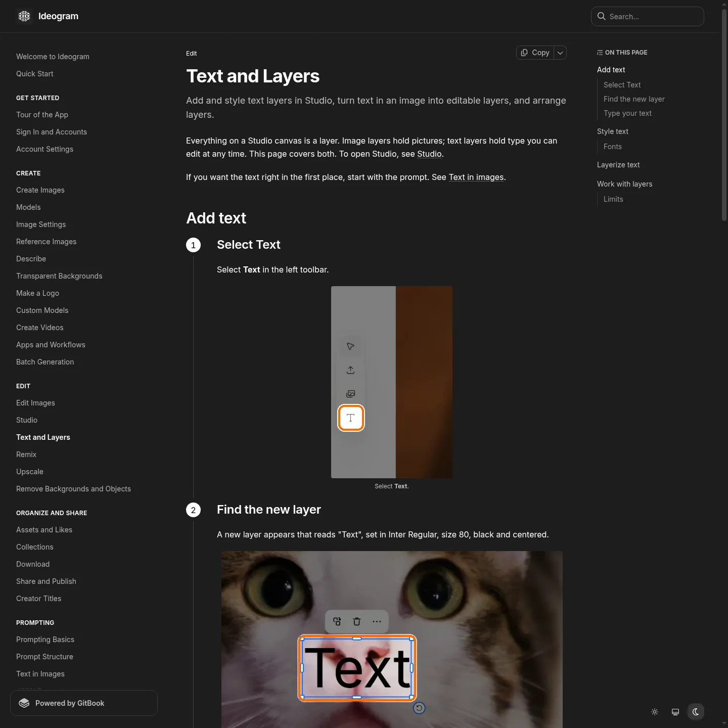The width and height of the screenshot is (728, 728).
Task: Jump to Work with layers outline
Action: point(624,184)
